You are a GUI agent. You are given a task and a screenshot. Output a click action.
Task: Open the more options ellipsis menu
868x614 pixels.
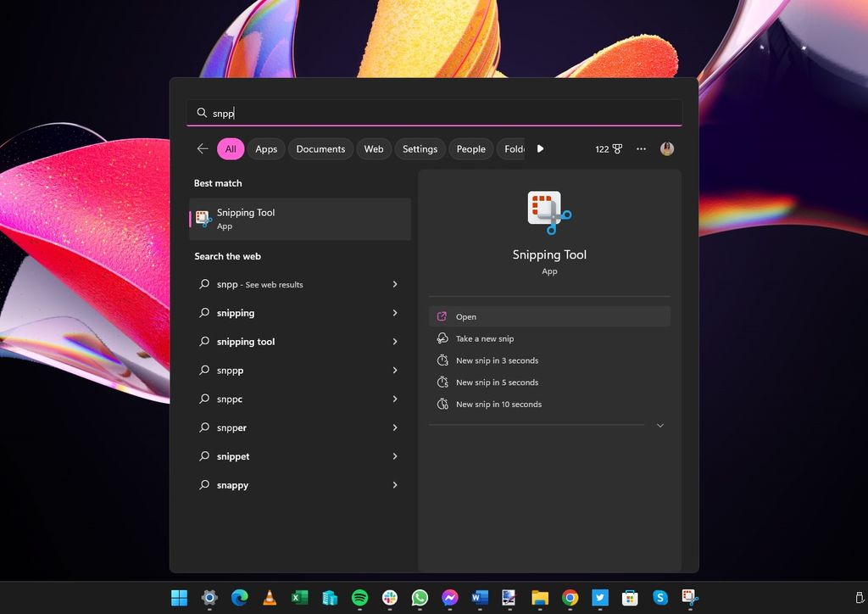642,148
